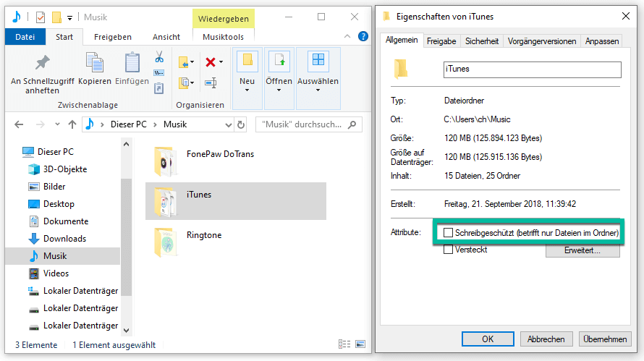Switch to the Ansicht ribbon tab

(x=166, y=37)
